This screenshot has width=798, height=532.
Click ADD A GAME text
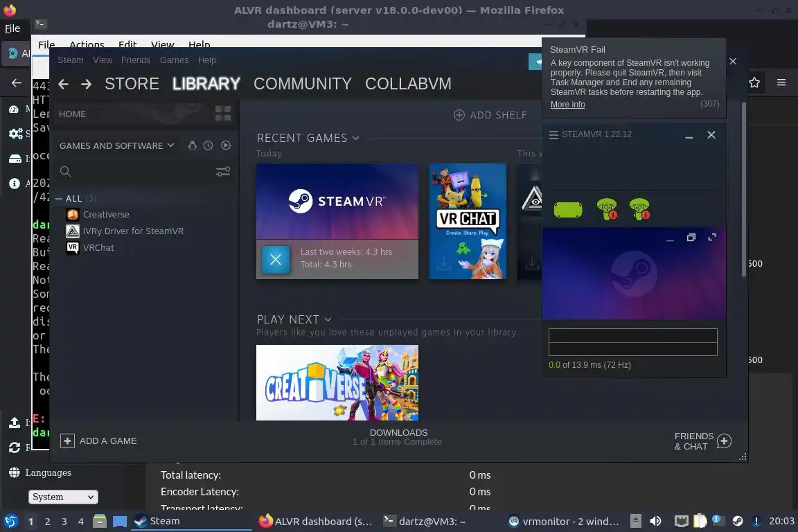click(x=108, y=441)
